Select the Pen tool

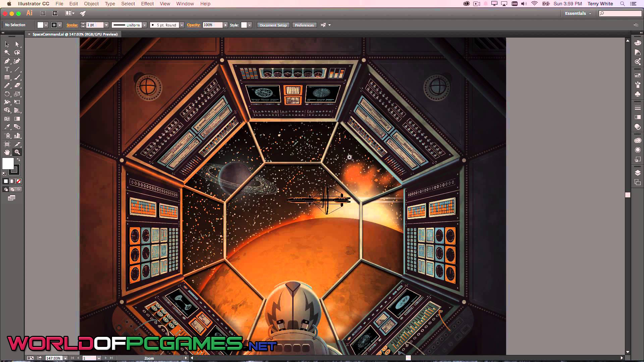point(7,61)
